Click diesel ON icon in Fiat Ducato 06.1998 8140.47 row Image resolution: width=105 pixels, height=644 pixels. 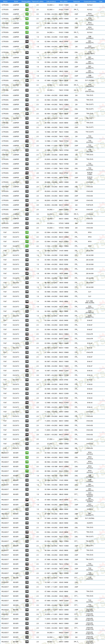point(27,366)
